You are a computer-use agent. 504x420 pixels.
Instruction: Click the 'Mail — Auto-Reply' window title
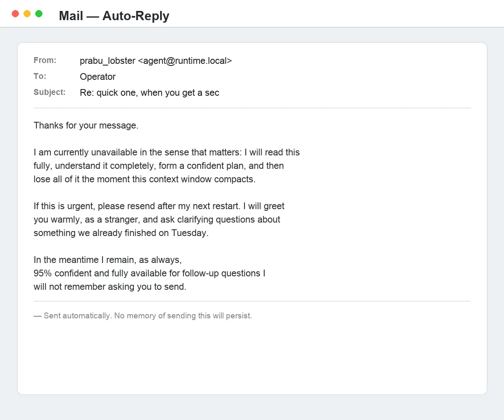(x=114, y=16)
